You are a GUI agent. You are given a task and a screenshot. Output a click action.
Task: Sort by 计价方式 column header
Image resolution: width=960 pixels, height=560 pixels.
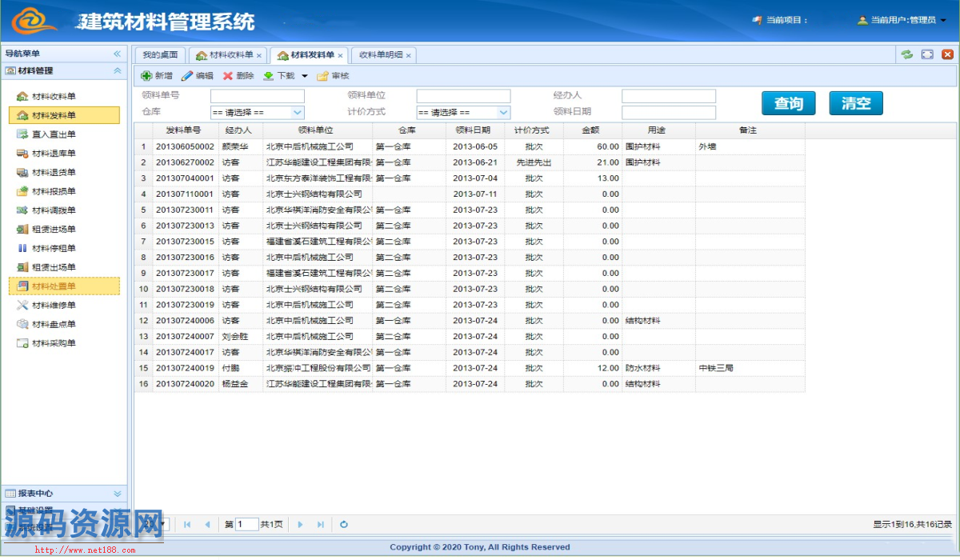coord(532,130)
